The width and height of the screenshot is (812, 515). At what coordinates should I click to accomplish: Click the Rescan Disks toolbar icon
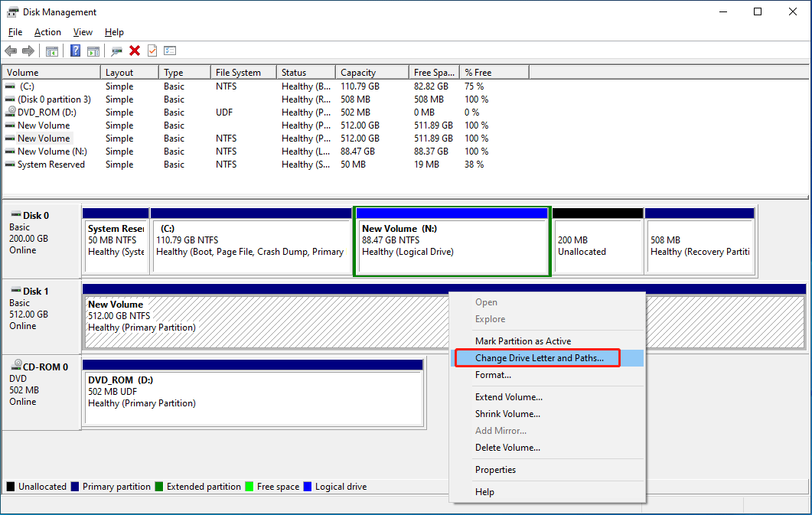117,51
